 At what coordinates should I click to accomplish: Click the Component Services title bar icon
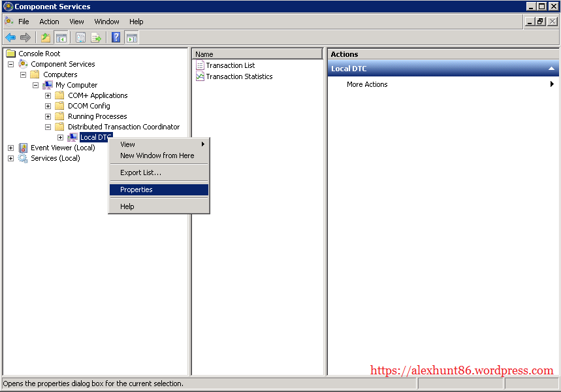coord(8,7)
